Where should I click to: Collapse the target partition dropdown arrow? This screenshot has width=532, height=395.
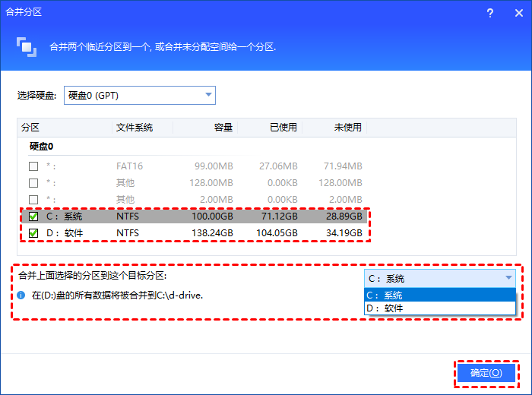point(508,278)
